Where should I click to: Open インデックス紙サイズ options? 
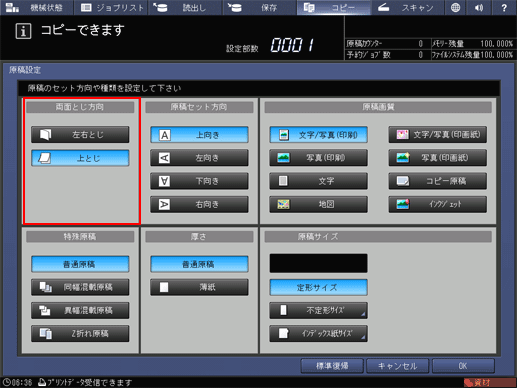tap(318, 333)
